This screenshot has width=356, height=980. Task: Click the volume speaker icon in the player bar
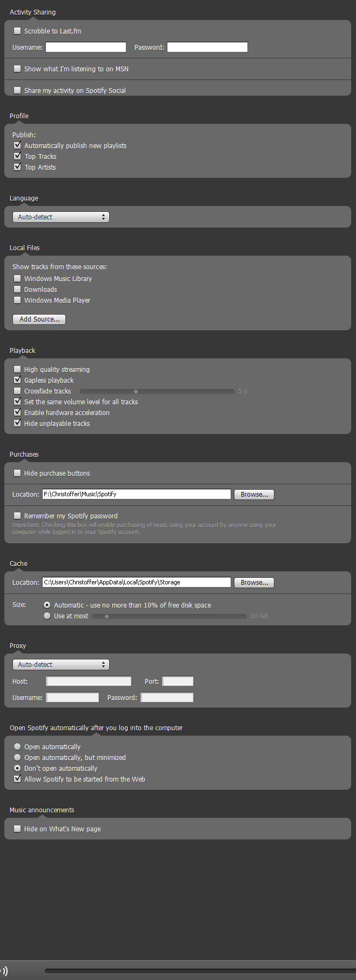pos(4,971)
